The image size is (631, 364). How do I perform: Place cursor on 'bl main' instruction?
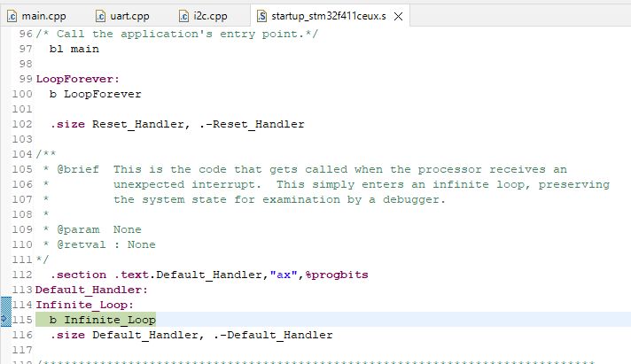pos(74,49)
